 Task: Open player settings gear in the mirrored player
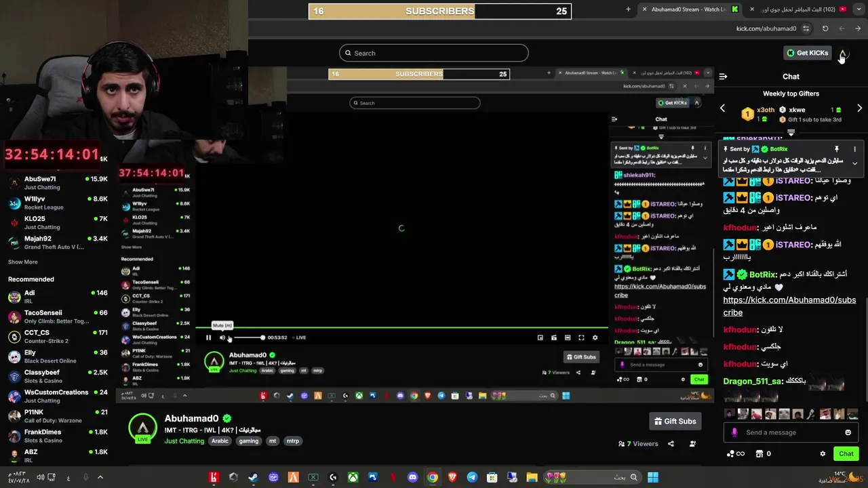[x=595, y=338]
